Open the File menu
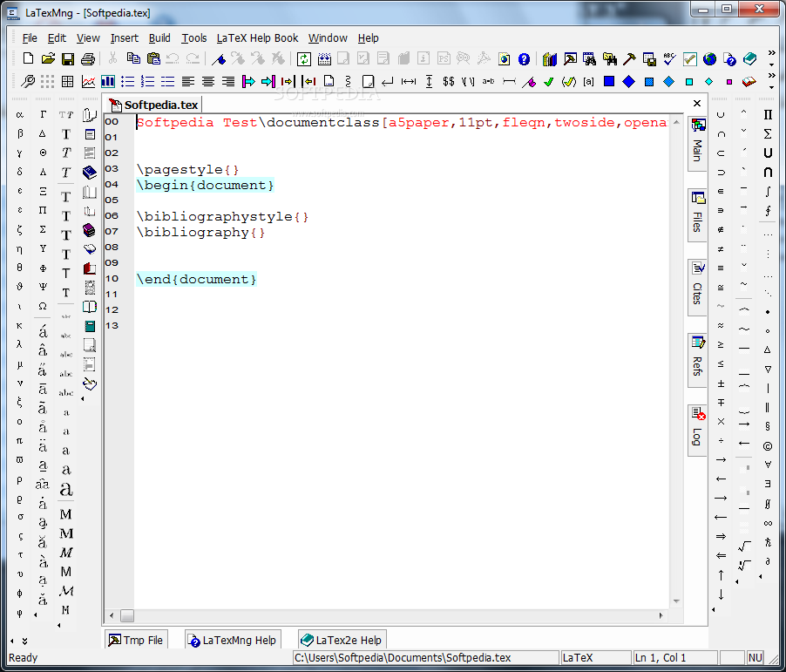This screenshot has width=786, height=672. point(30,38)
